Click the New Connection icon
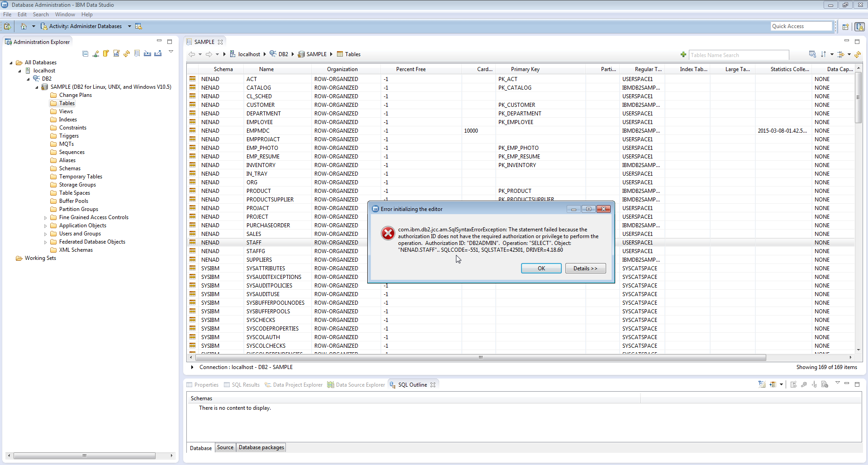The width and height of the screenshot is (868, 465). (x=95, y=53)
